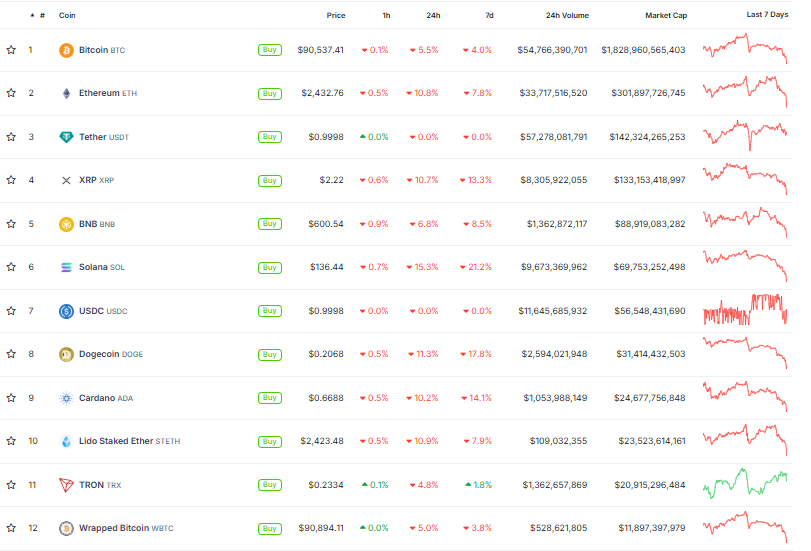The image size is (811, 551).
Task: Click the Tether coin logo icon
Action: click(x=67, y=137)
